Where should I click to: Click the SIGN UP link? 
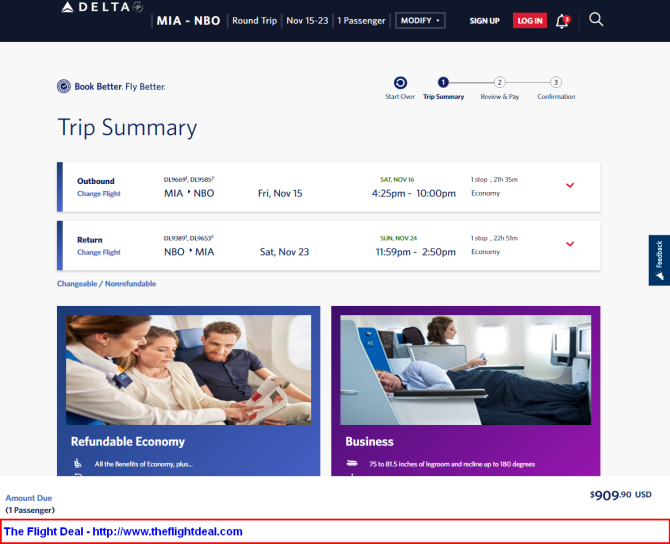click(485, 21)
